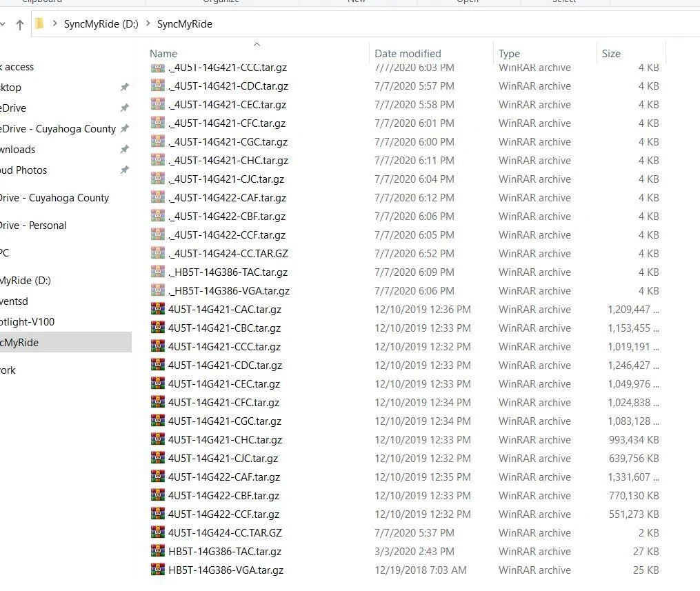Expand the chevron after SyncMyRide (D:) breadcrumb
Screen dimensions: 700x591
pyautogui.click(x=148, y=23)
